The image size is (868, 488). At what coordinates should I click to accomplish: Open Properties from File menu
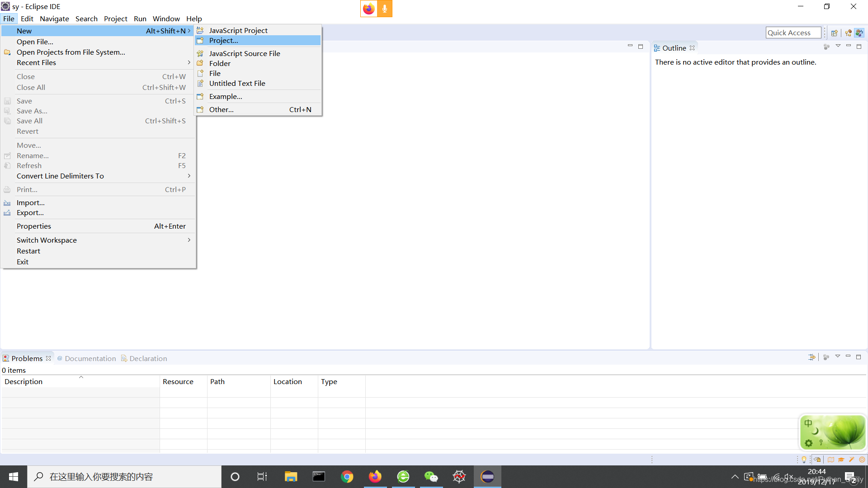[x=99, y=226]
